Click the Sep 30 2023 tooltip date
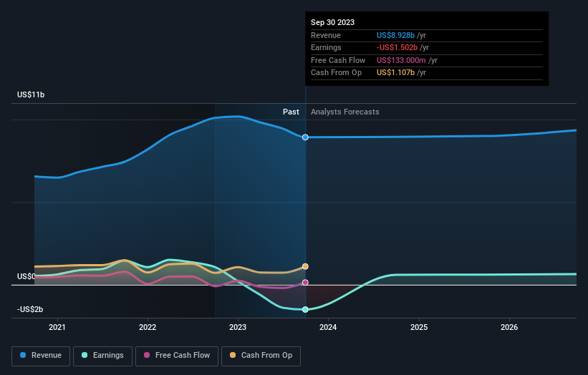The width and height of the screenshot is (588, 375). 332,22
